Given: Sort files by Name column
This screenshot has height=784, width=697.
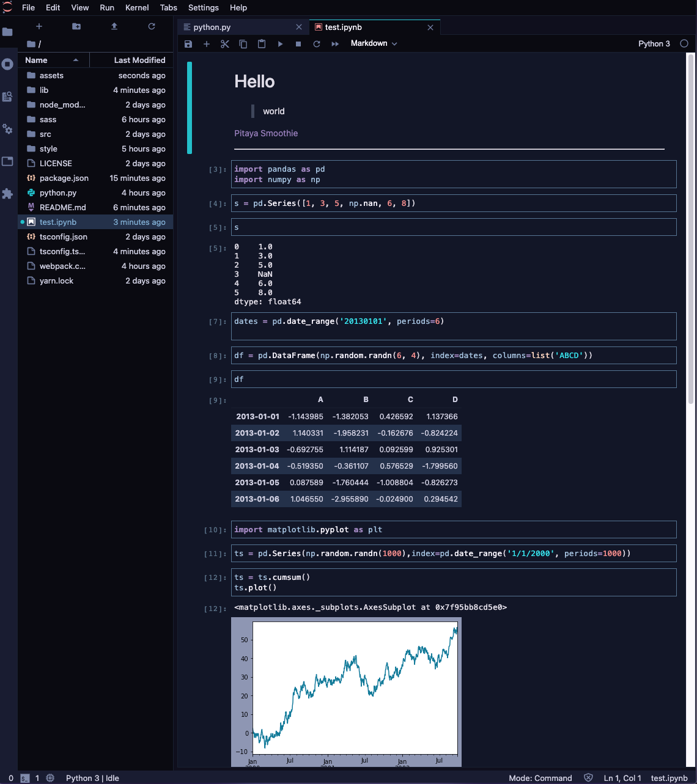Looking at the screenshot, I should click(54, 60).
